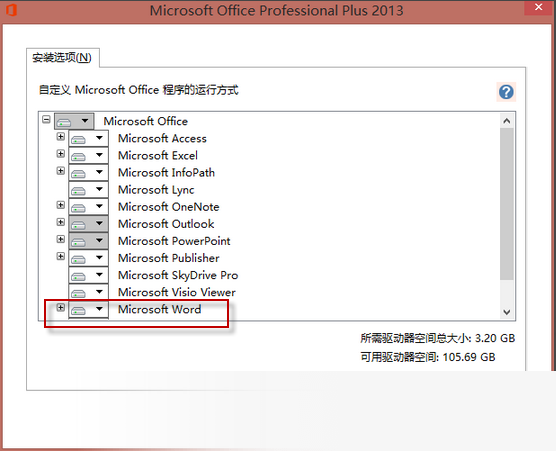The image size is (556, 451).
Task: Open install-state dropdown for Microsoft Access
Action: [x=88, y=138]
